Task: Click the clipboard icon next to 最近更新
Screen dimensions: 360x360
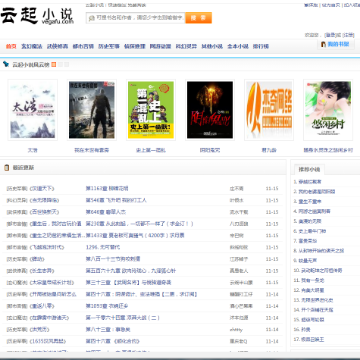Action: tap(6, 168)
